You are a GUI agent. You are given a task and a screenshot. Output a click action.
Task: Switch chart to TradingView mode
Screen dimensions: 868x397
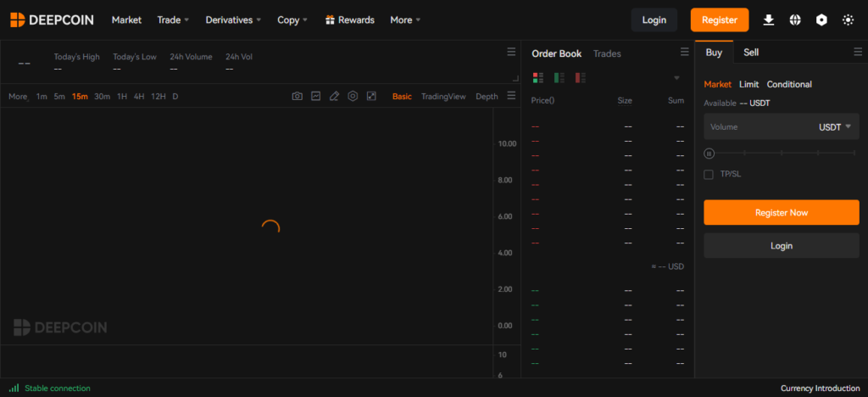click(x=442, y=97)
